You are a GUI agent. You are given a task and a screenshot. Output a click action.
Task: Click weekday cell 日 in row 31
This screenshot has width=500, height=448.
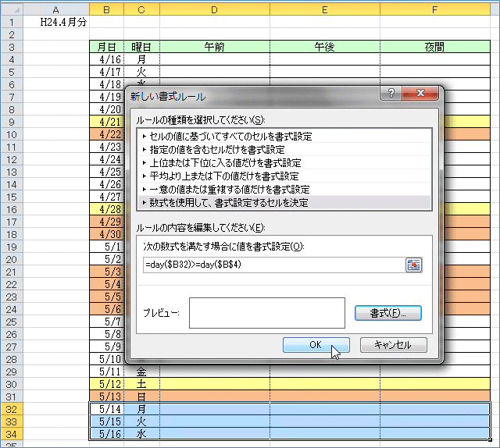[141, 396]
